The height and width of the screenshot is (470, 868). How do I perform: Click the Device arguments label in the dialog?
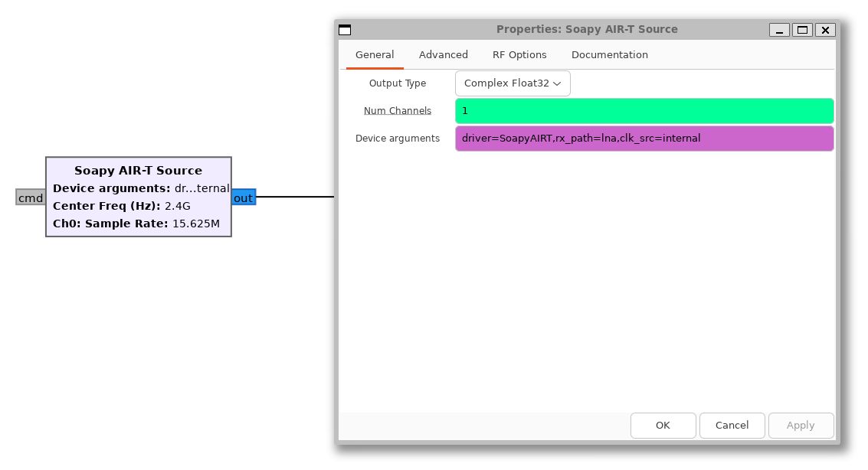[x=398, y=139]
